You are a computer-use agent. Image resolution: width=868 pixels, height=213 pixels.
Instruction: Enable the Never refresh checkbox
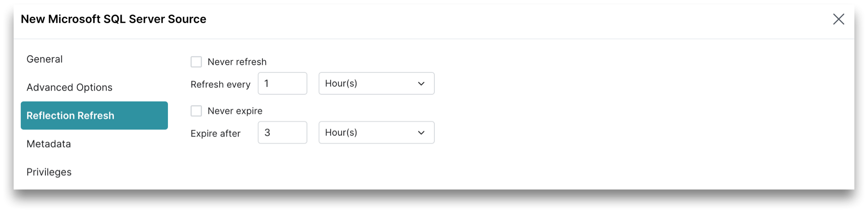(196, 62)
